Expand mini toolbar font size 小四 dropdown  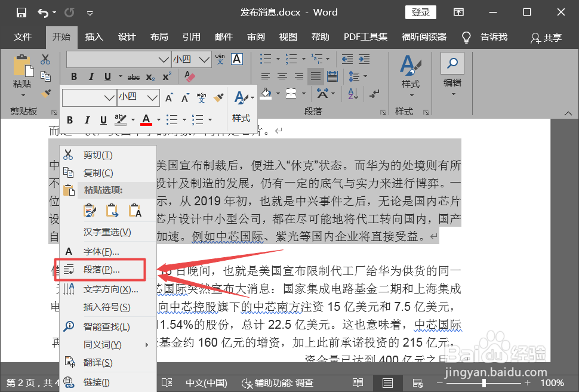pyautogui.click(x=152, y=98)
